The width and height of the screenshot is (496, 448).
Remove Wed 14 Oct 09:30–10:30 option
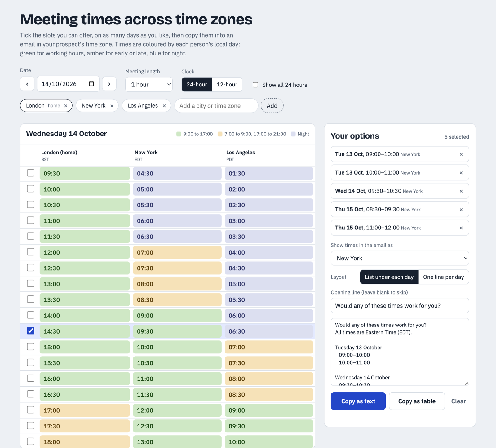point(461,191)
